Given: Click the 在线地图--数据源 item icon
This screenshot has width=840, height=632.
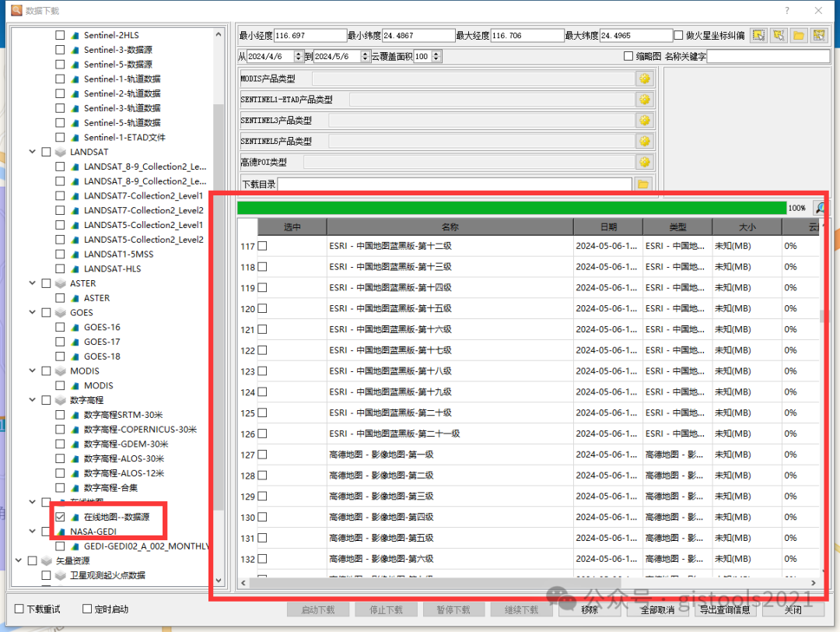Looking at the screenshot, I should pos(75,518).
